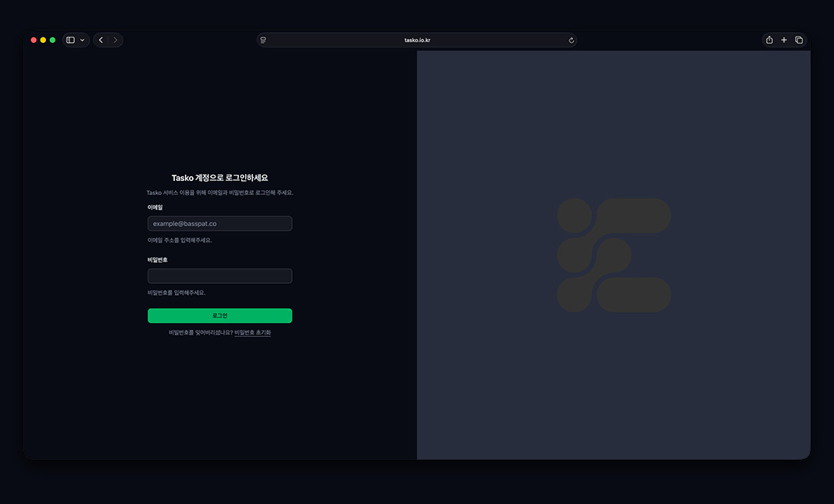Click the forward navigation arrow
The width and height of the screenshot is (834, 504).
[116, 40]
